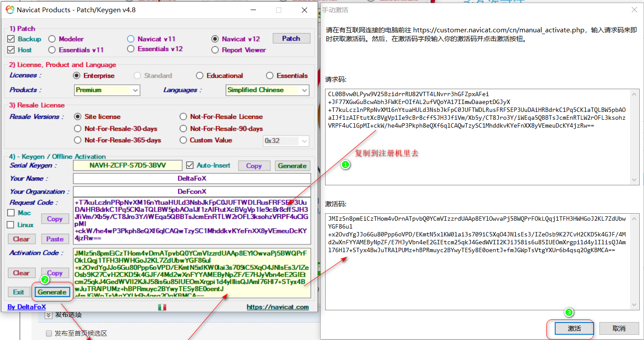
Task: Click the Italian flag icon in keygen footer
Action: [x=162, y=307]
